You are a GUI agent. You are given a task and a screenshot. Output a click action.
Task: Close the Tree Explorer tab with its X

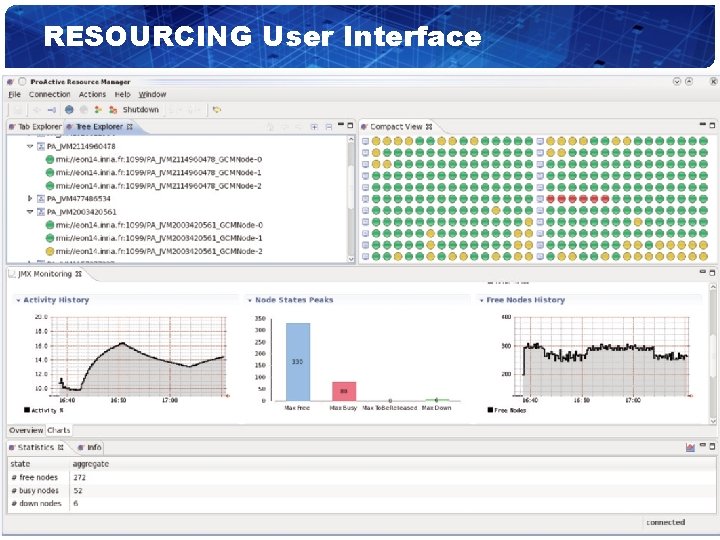click(130, 127)
